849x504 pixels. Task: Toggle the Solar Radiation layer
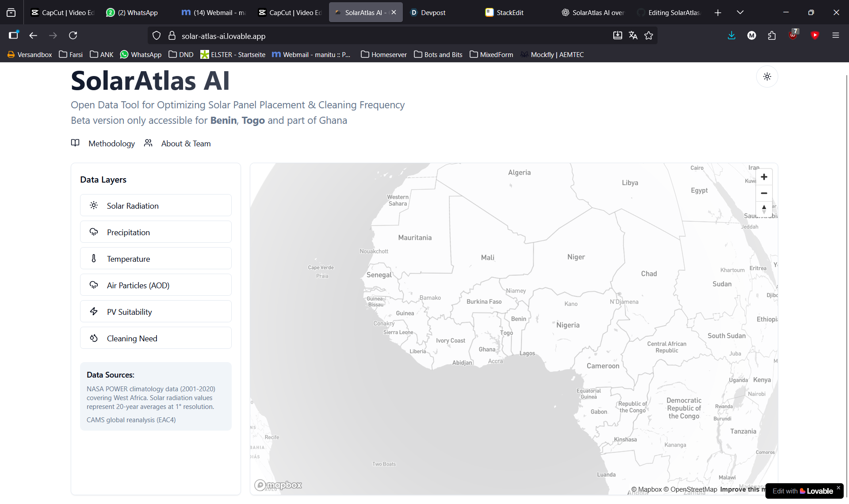click(x=156, y=206)
